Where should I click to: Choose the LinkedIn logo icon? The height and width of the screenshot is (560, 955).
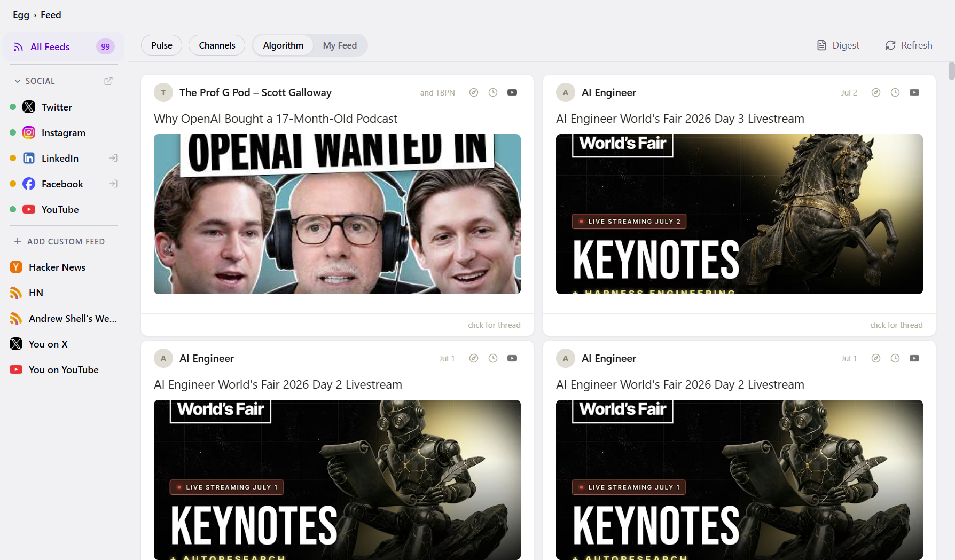[x=29, y=158]
